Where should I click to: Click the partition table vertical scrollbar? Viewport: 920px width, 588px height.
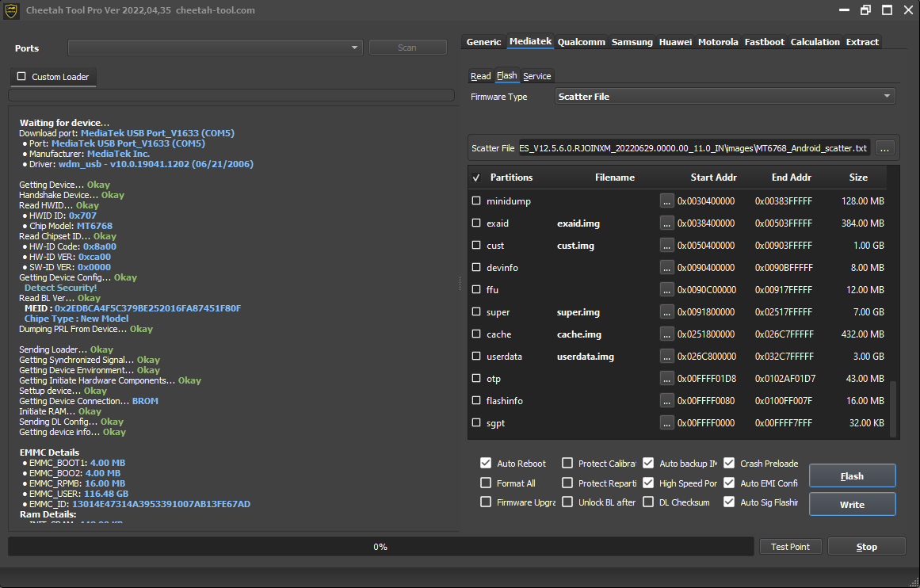[x=894, y=408]
